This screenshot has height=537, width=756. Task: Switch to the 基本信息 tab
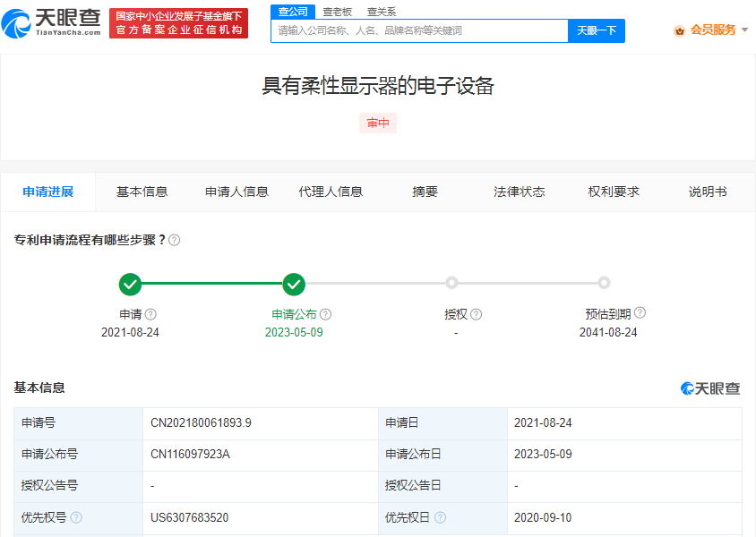click(142, 192)
